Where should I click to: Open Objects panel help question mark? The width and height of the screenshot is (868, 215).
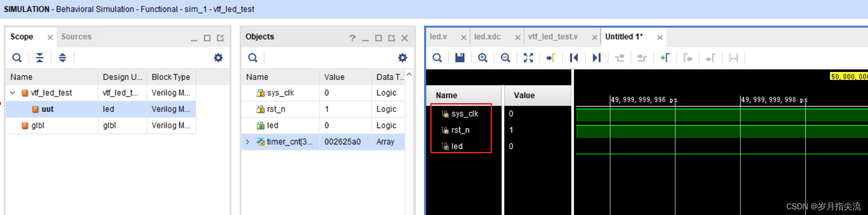pyautogui.click(x=353, y=38)
